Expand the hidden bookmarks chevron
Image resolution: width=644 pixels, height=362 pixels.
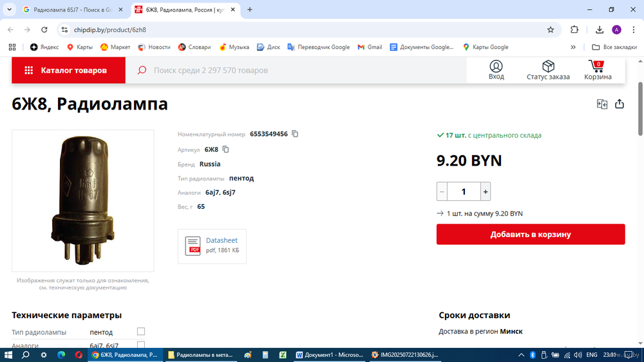pyautogui.click(x=573, y=47)
